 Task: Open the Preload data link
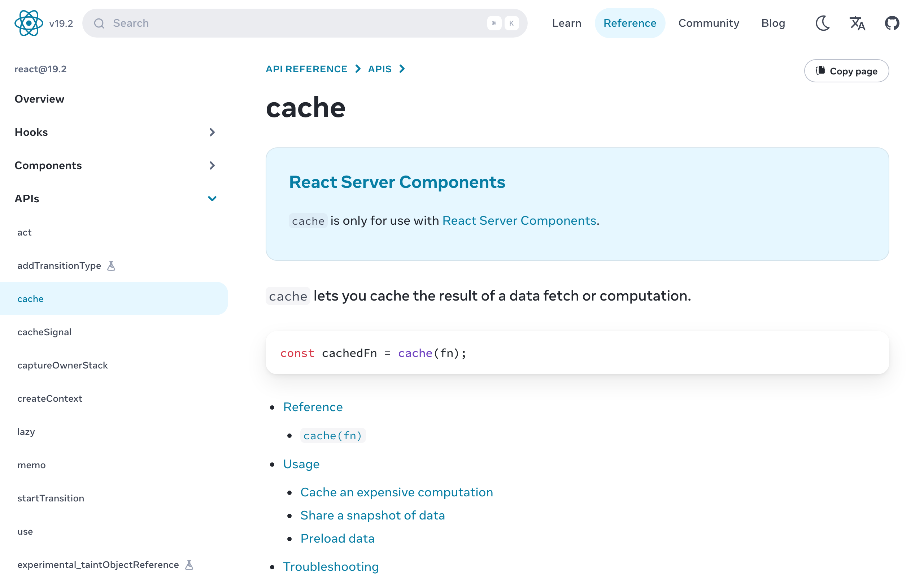pos(337,538)
